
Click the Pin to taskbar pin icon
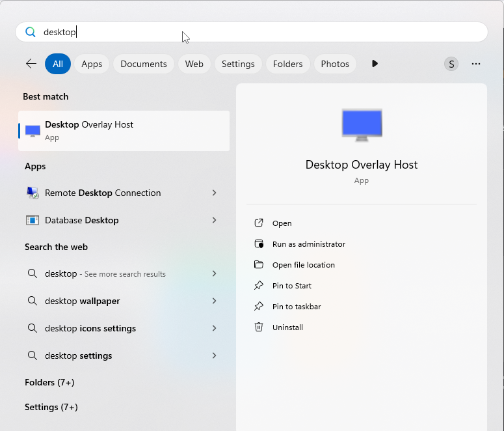coord(259,307)
